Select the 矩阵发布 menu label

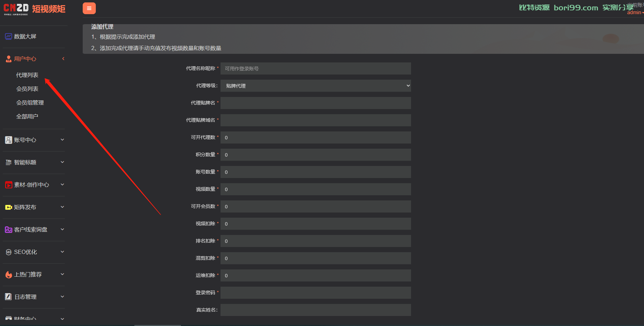(x=25, y=207)
